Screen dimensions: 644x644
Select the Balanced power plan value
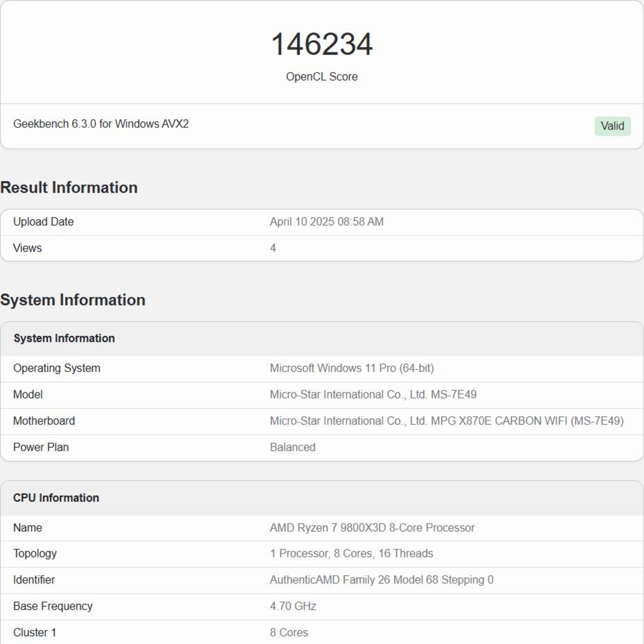tap(293, 447)
